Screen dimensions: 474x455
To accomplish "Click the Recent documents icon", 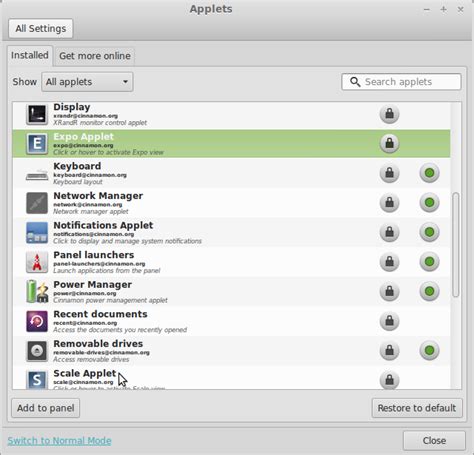I will pos(37,321).
